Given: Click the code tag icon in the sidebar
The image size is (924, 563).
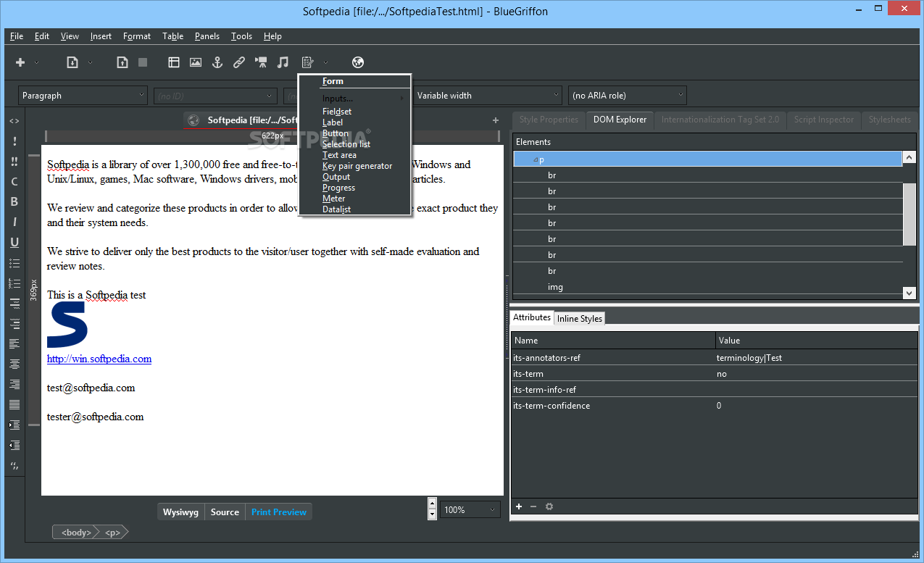Looking at the screenshot, I should tap(14, 121).
